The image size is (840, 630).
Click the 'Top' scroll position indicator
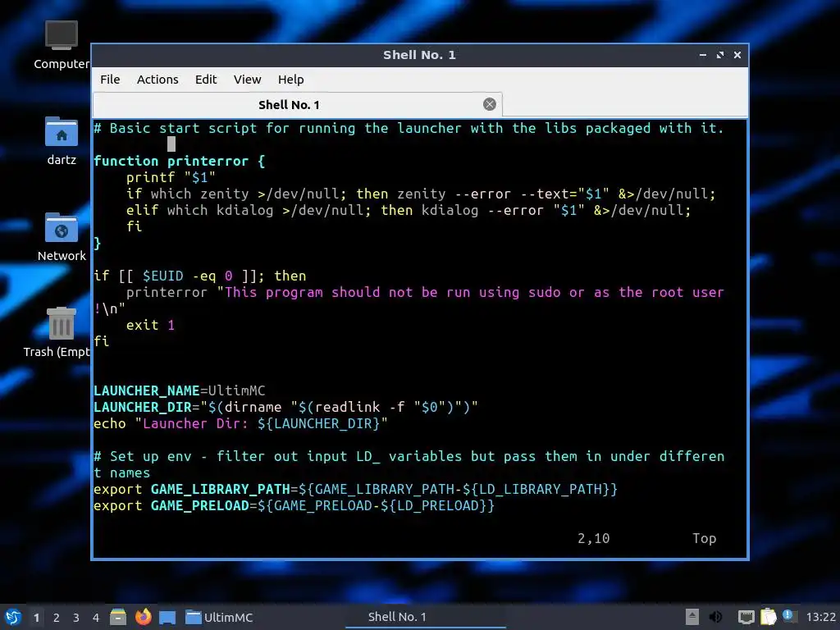click(x=704, y=538)
